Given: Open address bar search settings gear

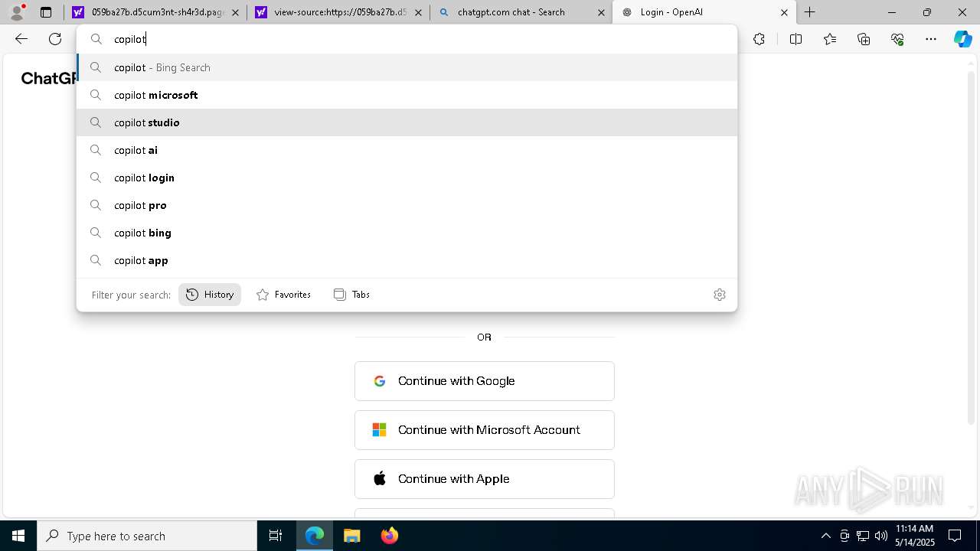Looking at the screenshot, I should tap(720, 295).
